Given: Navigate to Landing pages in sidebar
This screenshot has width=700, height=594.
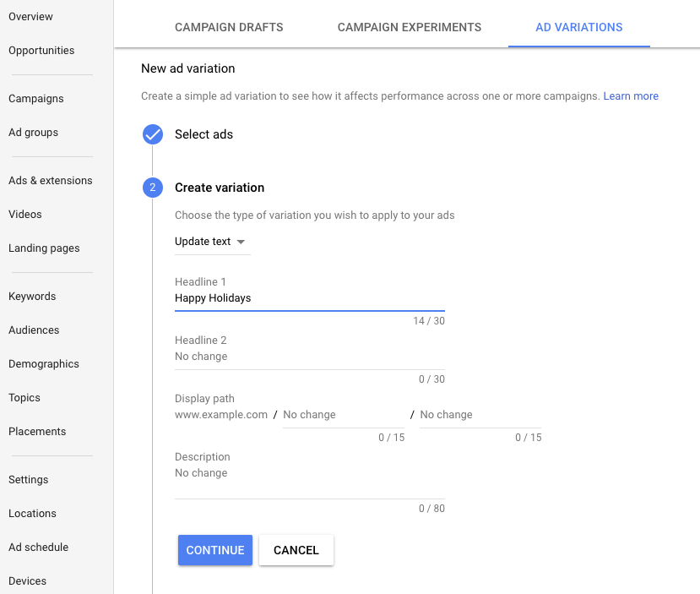Looking at the screenshot, I should [x=44, y=248].
